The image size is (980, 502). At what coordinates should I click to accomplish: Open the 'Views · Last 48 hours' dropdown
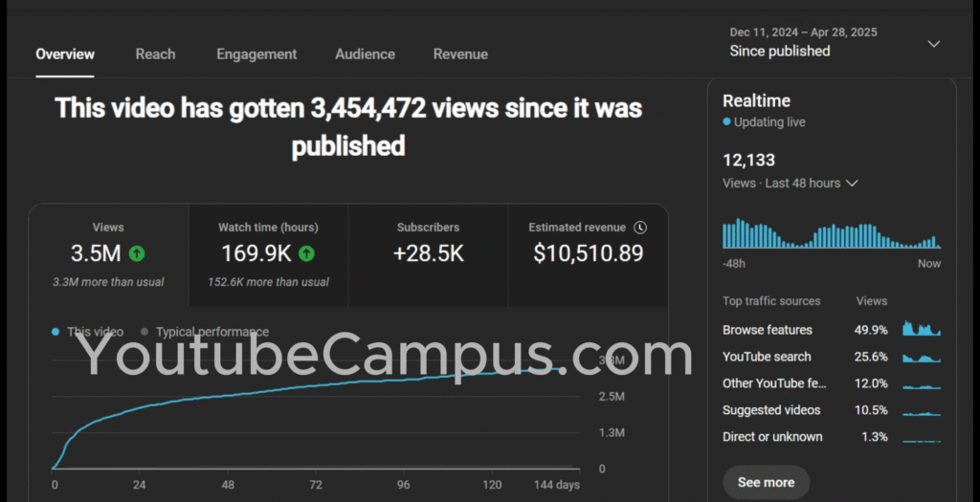click(790, 184)
